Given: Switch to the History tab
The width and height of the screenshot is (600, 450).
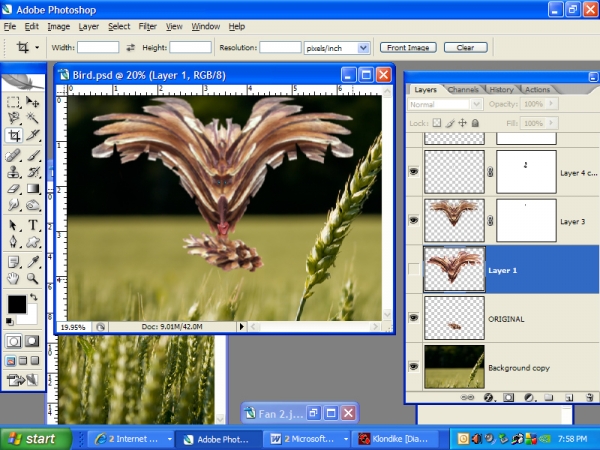Looking at the screenshot, I should coord(501,90).
